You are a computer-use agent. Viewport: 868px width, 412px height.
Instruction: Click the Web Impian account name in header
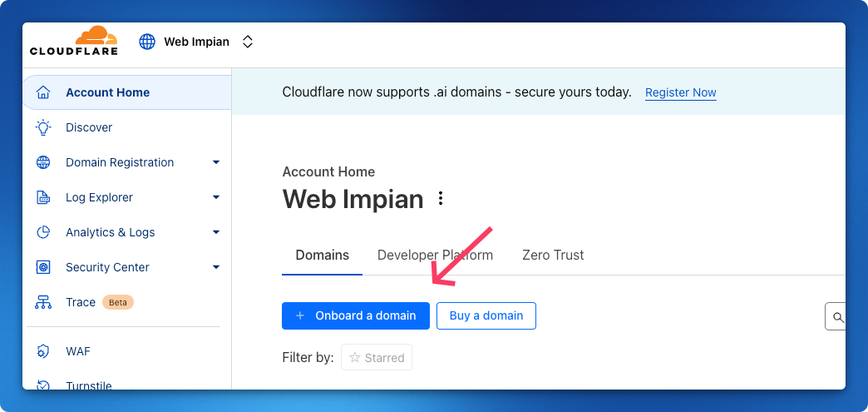click(196, 42)
